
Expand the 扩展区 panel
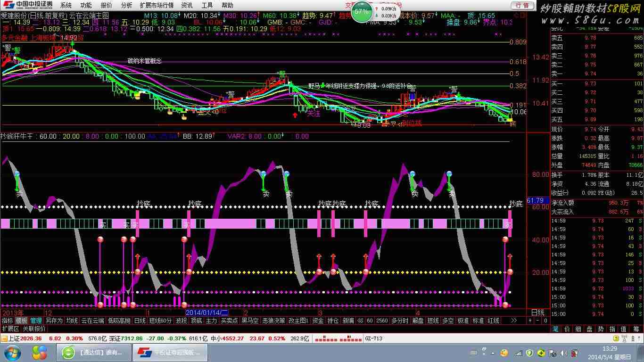(x=10, y=329)
